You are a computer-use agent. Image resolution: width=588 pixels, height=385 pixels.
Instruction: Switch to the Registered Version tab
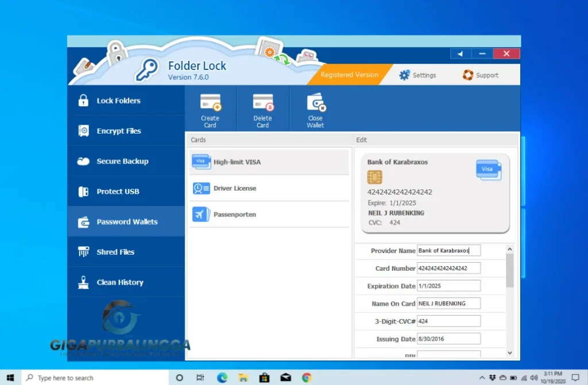click(349, 75)
